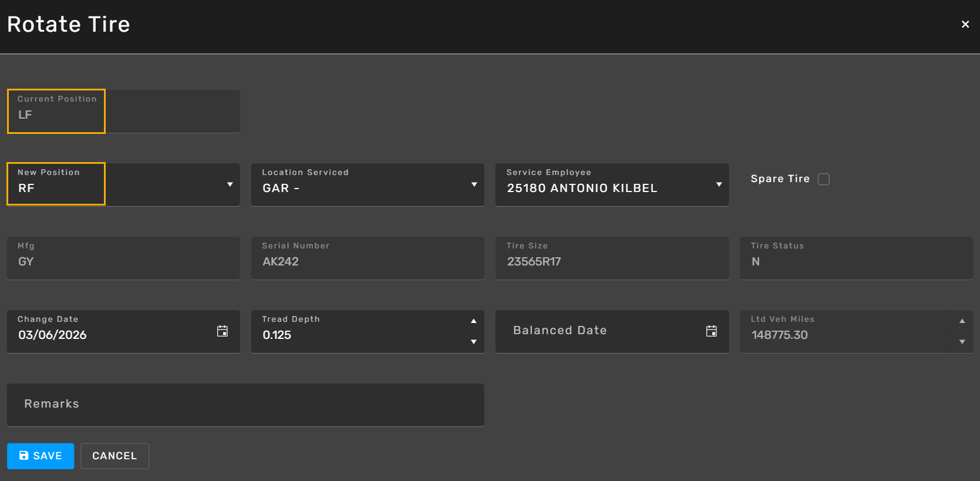The width and height of the screenshot is (980, 481).
Task: Open the Change Date calendar picker
Action: pos(223,331)
